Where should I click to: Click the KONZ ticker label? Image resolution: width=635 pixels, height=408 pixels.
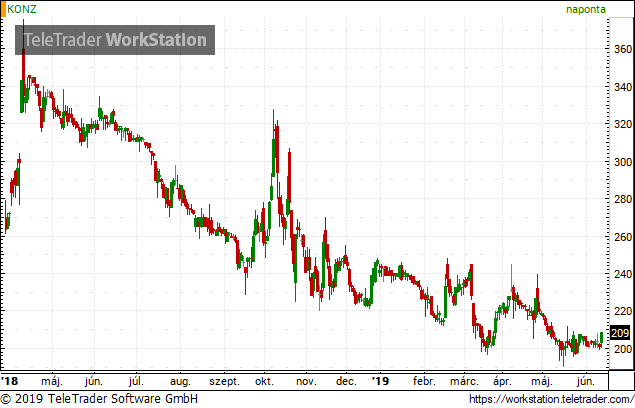click(x=21, y=9)
